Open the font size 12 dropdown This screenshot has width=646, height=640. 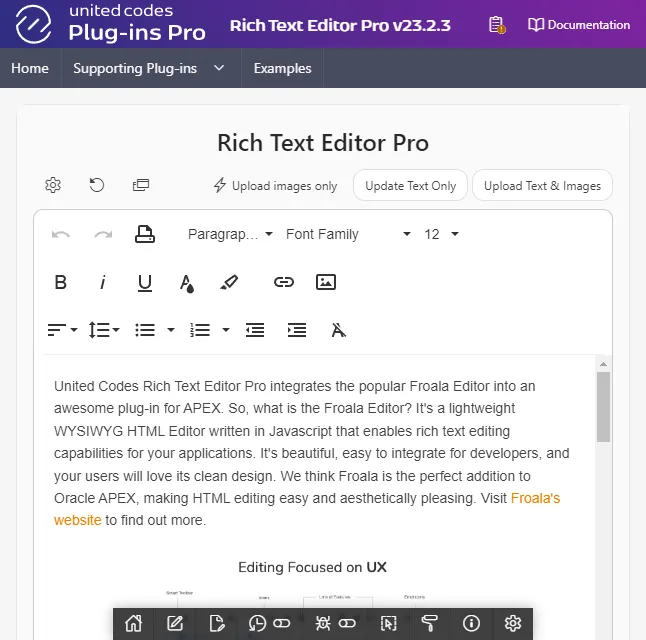[x=441, y=234]
